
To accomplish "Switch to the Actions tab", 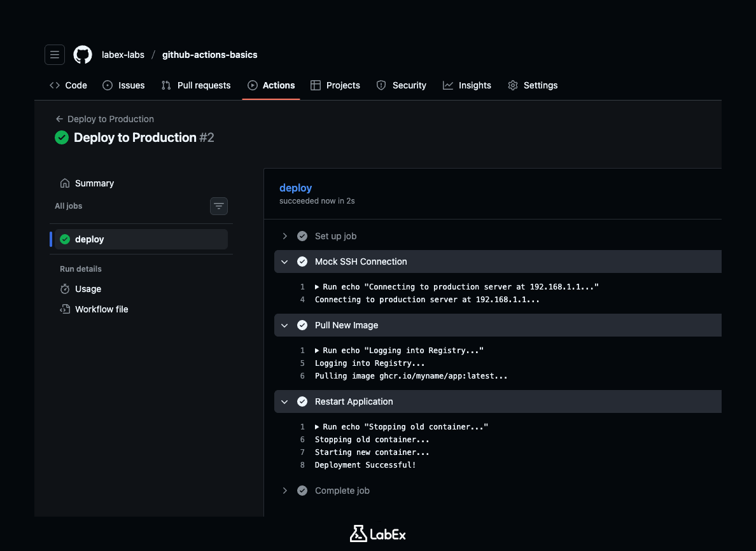I will click(x=271, y=85).
